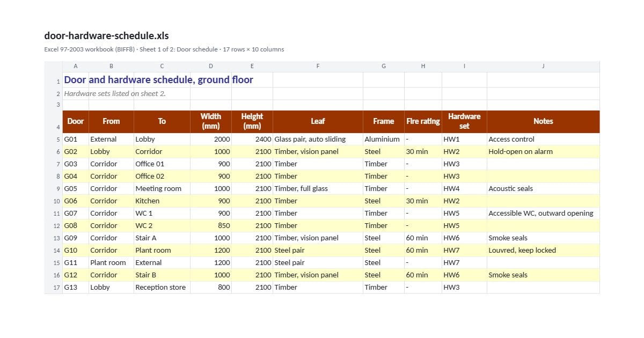Click the 'WC 2' cell
Screen dimensions: 644x338
tap(162, 226)
